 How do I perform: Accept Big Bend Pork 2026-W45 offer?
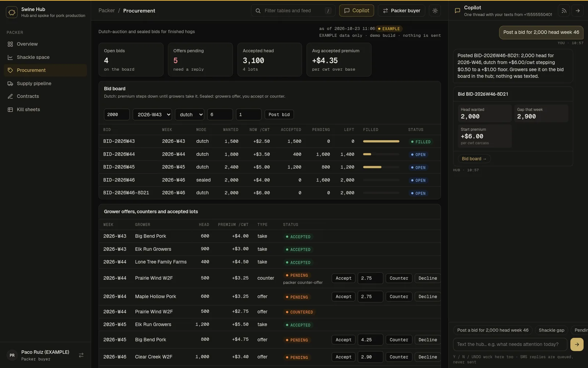tap(344, 340)
